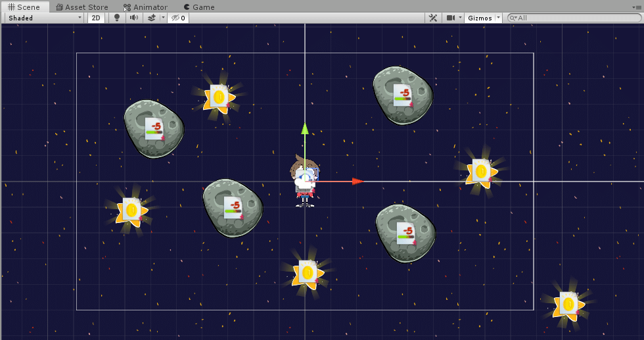The image size is (644, 340).
Task: Click the Game tab's pac-man icon
Action: pos(187,7)
